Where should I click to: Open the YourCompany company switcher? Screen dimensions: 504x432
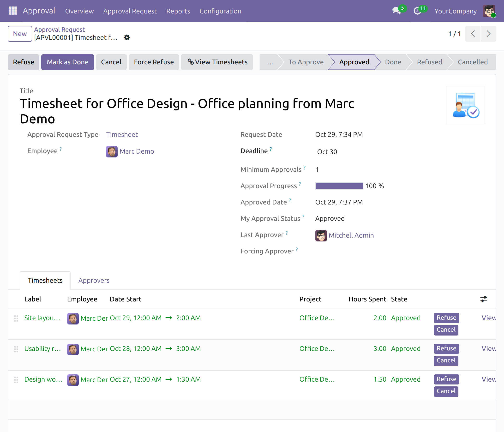(455, 11)
